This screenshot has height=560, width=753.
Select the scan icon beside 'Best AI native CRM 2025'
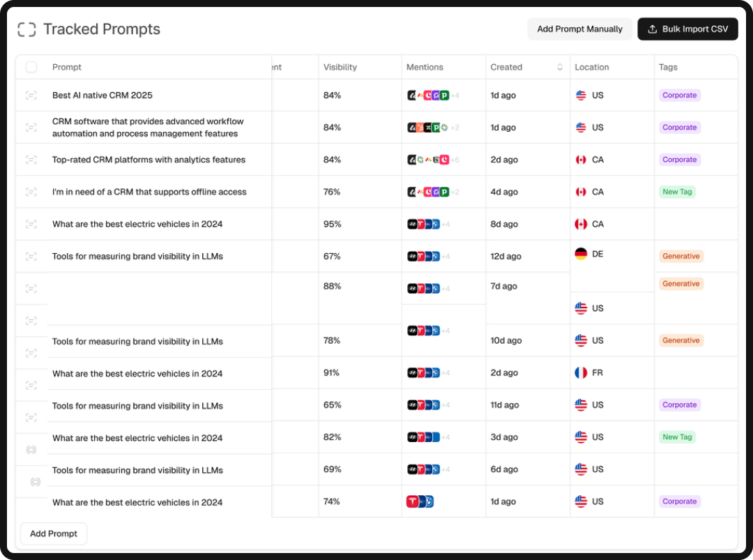tap(31, 95)
